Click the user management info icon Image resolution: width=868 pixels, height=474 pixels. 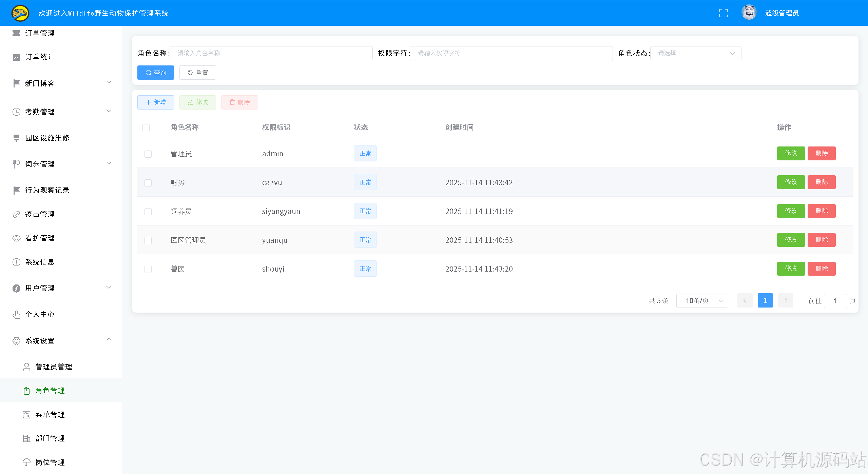coord(16,288)
